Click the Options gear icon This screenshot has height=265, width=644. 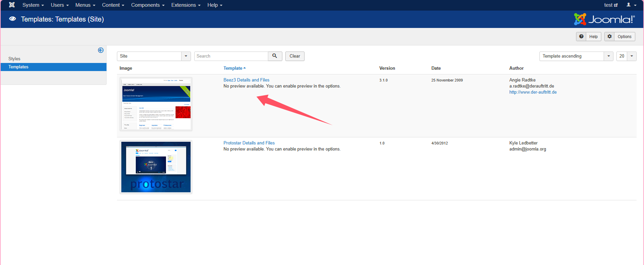[x=609, y=36]
